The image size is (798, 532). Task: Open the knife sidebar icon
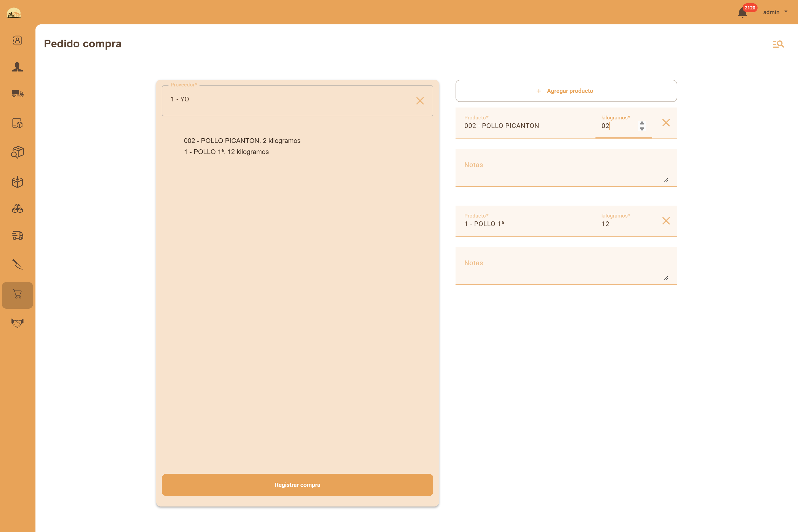(17, 264)
